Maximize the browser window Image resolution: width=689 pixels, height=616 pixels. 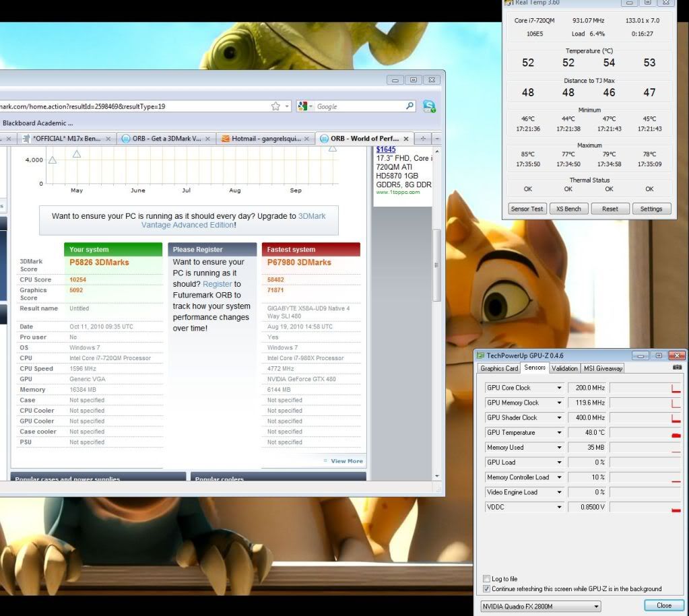414,80
